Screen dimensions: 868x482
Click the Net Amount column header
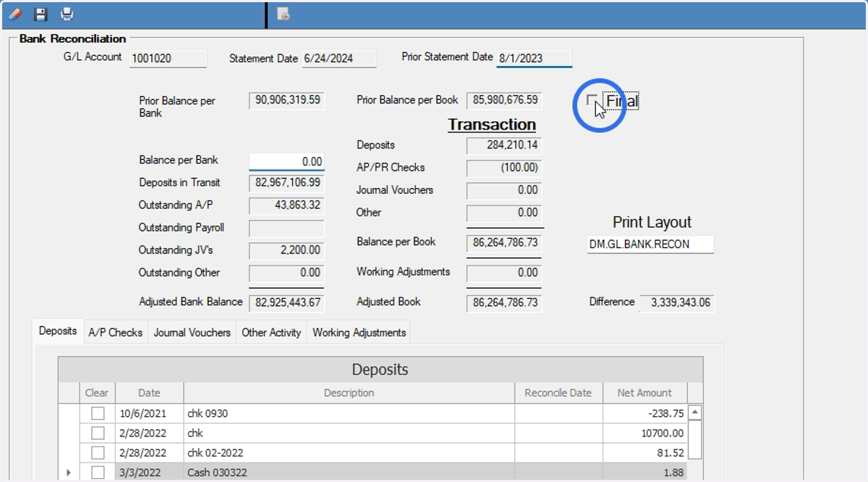(x=644, y=393)
